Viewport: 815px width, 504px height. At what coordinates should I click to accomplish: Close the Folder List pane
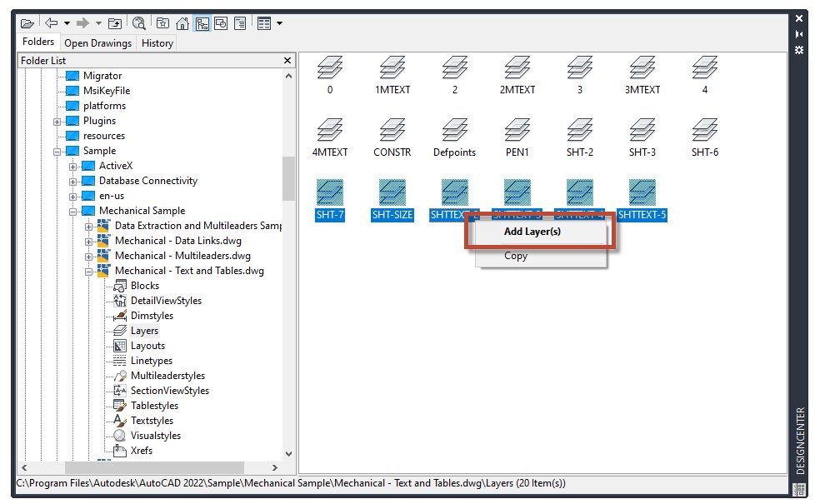287,61
